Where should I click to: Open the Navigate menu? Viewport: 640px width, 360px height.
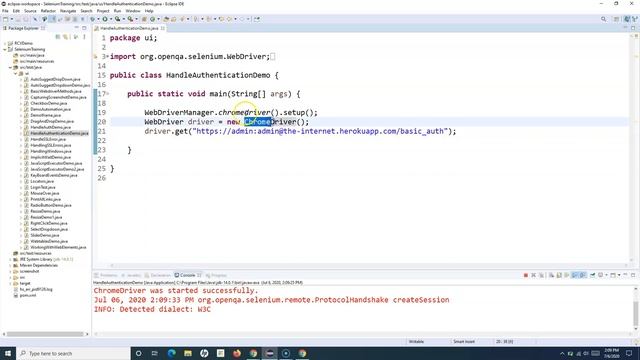[68, 11]
